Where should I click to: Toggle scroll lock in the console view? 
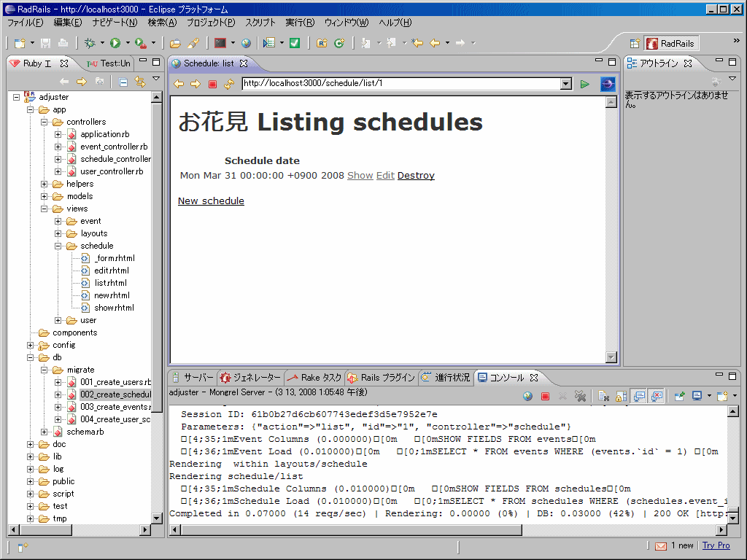tap(620, 395)
